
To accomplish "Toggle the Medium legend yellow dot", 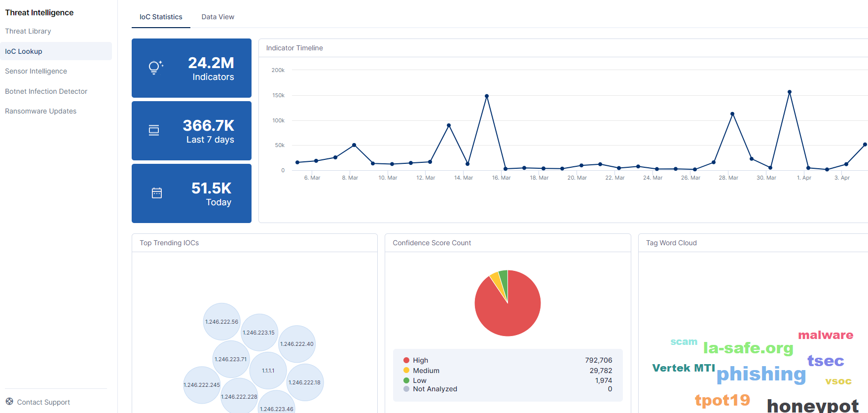I will 406,370.
